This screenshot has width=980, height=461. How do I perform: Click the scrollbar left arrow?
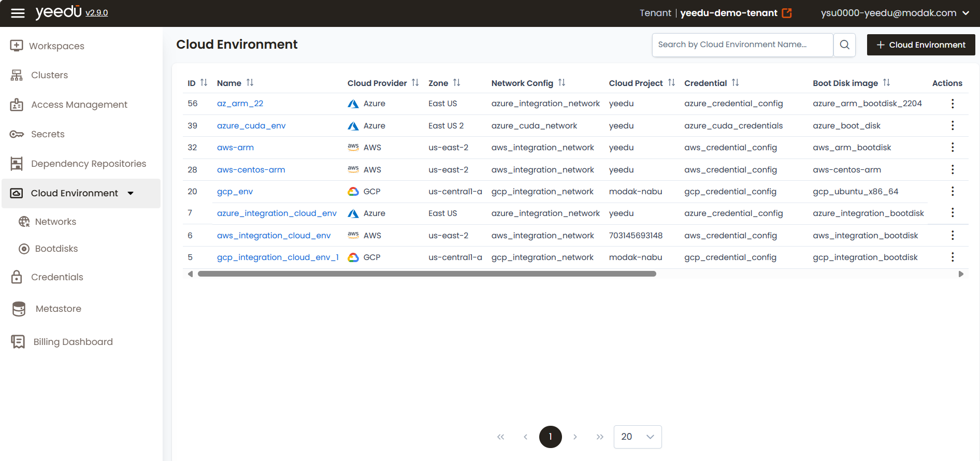190,274
